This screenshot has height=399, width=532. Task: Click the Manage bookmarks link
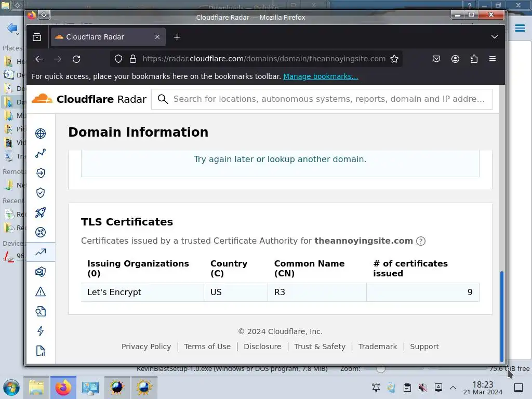coord(321,76)
